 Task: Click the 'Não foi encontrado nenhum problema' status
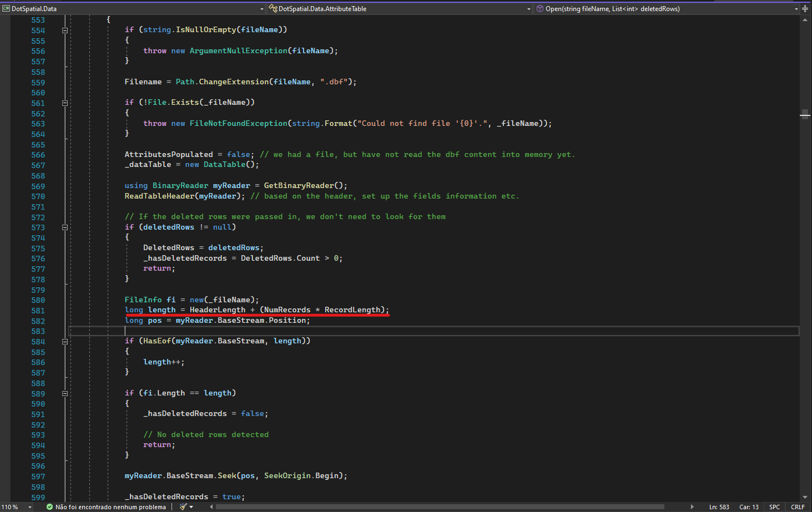tap(110, 507)
